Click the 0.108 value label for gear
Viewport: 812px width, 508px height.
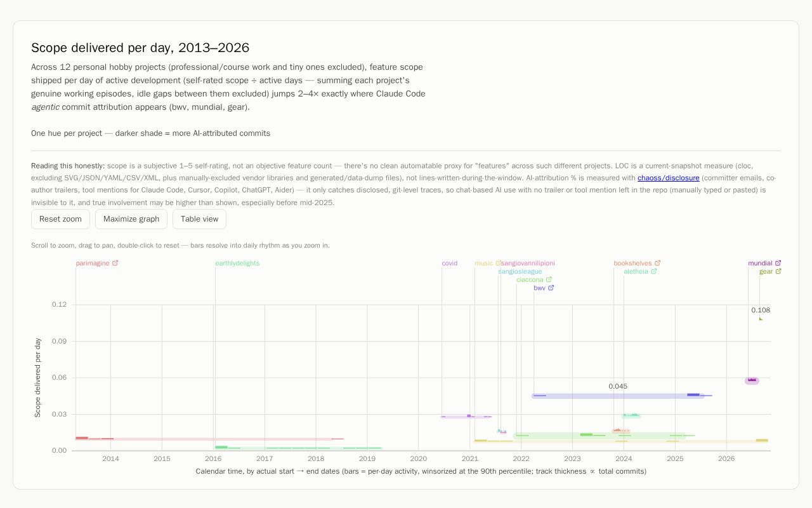point(761,310)
